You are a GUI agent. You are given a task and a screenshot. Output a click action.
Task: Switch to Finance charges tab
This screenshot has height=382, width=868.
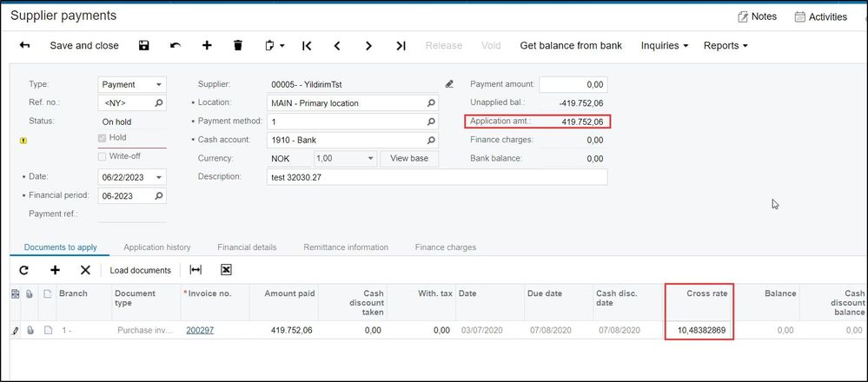point(446,247)
